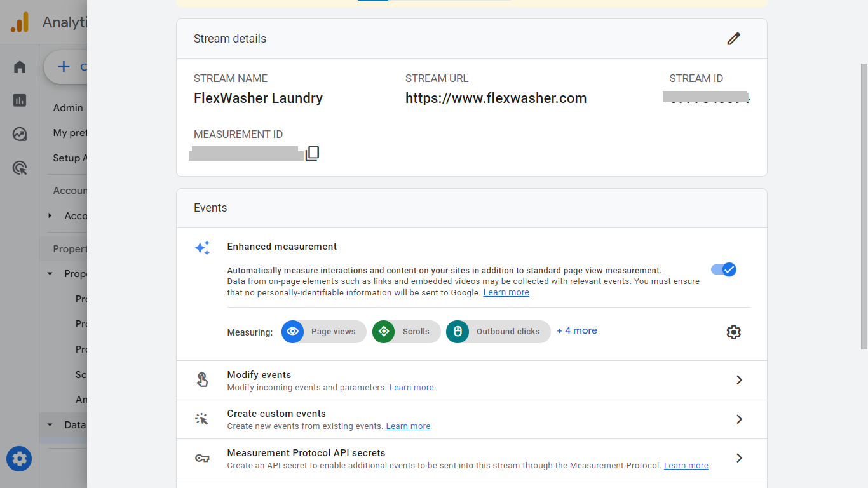Click the Scrolls green icon
The width and height of the screenshot is (868, 488).
click(x=383, y=332)
